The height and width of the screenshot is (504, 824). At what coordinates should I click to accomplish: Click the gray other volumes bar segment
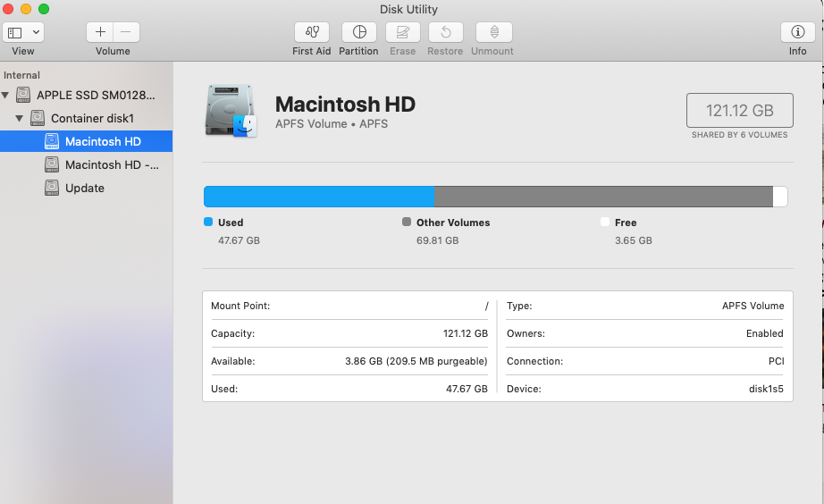pos(603,197)
